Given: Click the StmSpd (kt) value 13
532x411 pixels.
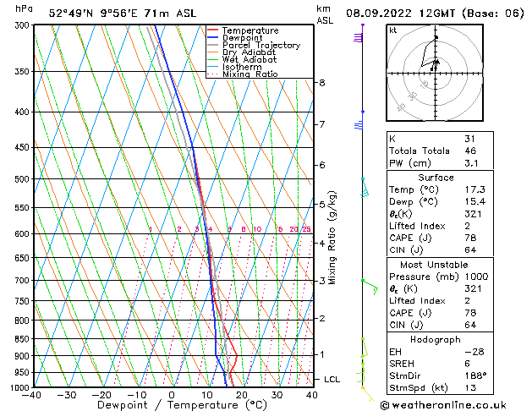Looking at the screenshot, I should pos(470,388).
